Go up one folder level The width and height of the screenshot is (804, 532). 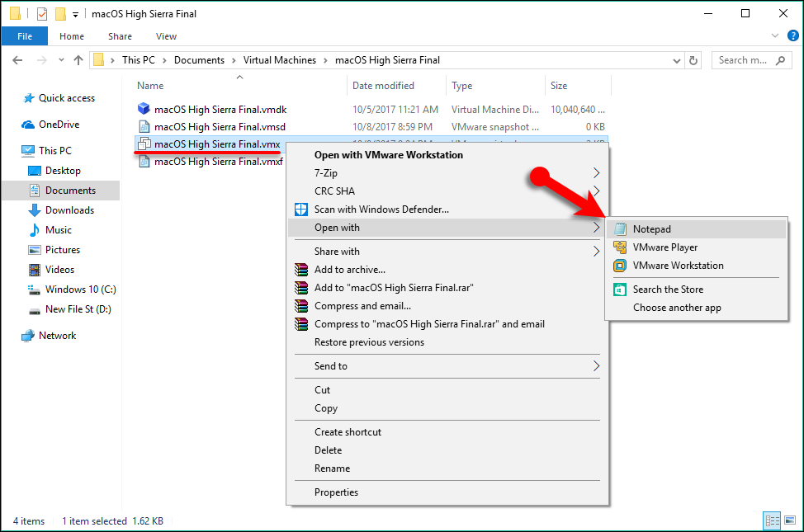click(78, 60)
